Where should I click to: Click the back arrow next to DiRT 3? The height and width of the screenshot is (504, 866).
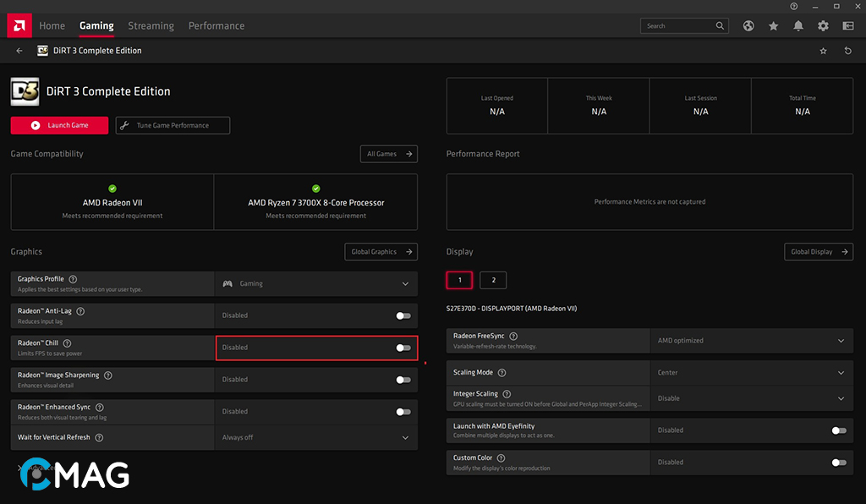point(19,51)
